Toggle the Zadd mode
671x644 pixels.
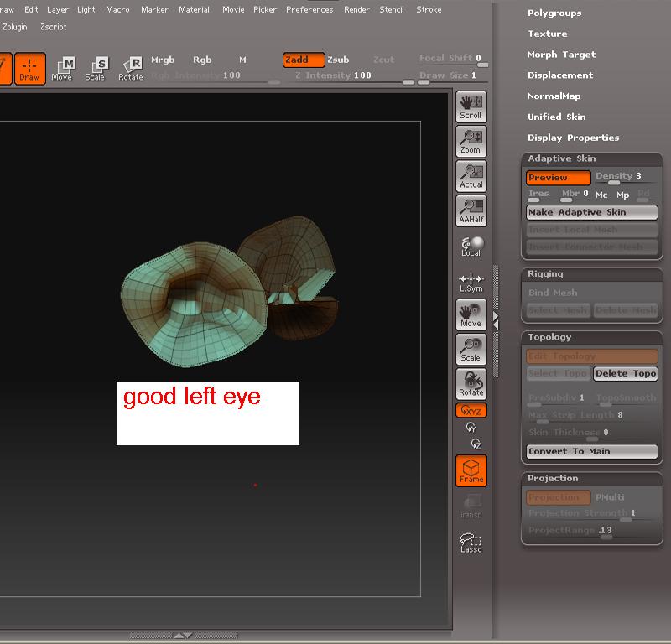[x=303, y=60]
